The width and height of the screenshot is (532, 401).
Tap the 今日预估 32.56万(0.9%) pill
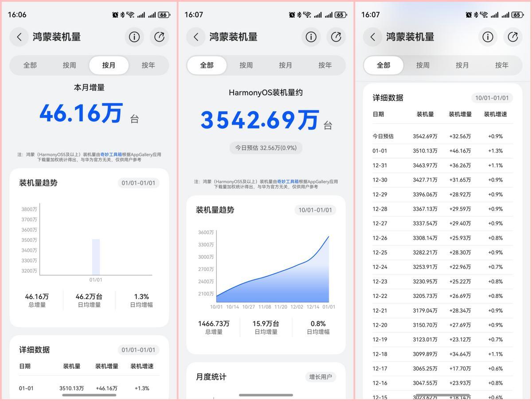[x=266, y=148]
